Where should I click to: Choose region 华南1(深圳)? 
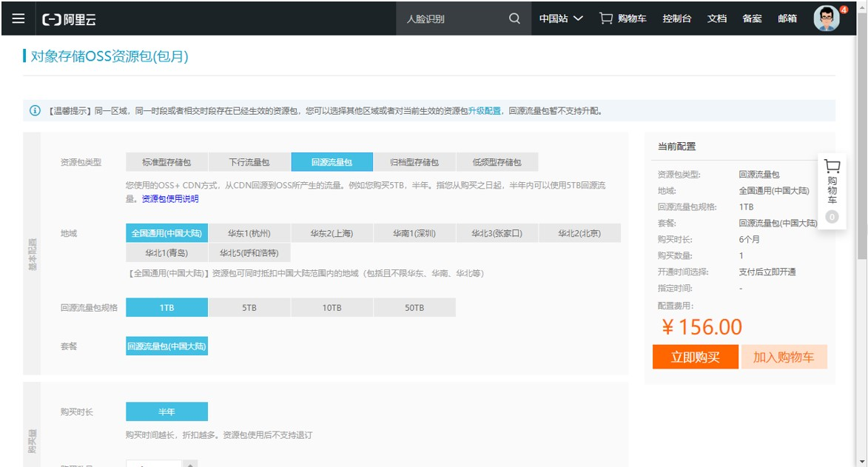click(414, 233)
